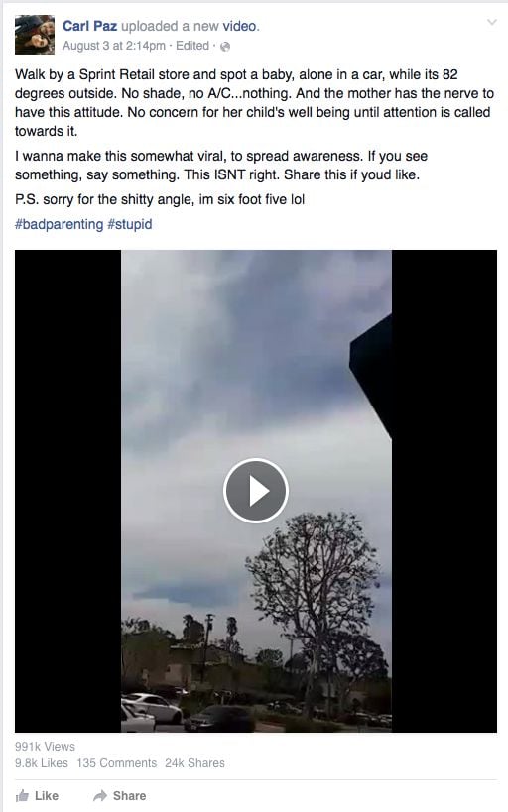View the 24k Shares list
508x812 pixels.
pos(194,762)
